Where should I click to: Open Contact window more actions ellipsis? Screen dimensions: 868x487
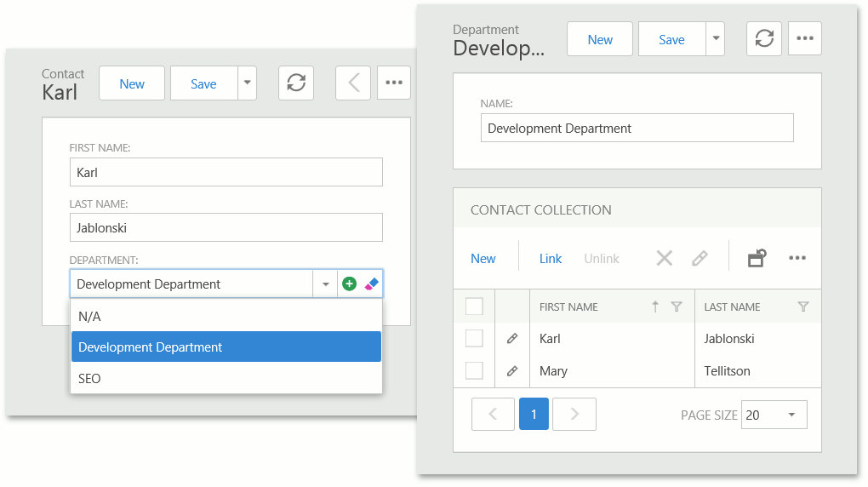coord(394,83)
